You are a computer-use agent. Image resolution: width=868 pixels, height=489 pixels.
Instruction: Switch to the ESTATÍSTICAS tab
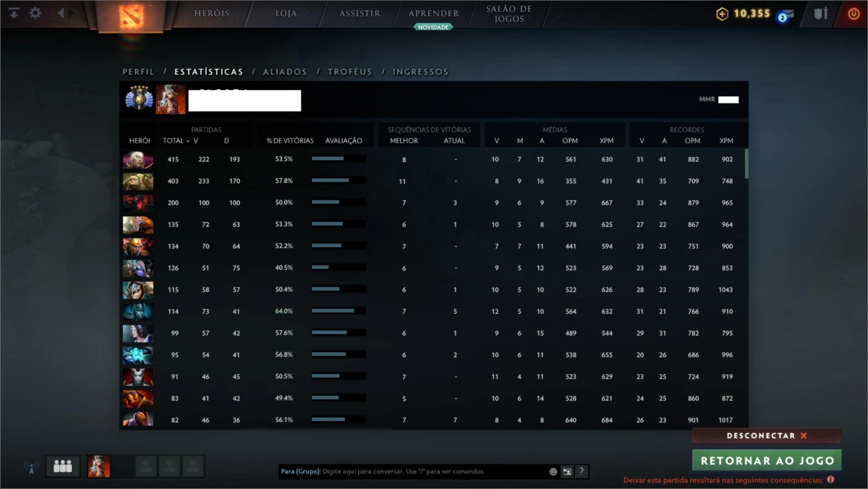coord(209,72)
